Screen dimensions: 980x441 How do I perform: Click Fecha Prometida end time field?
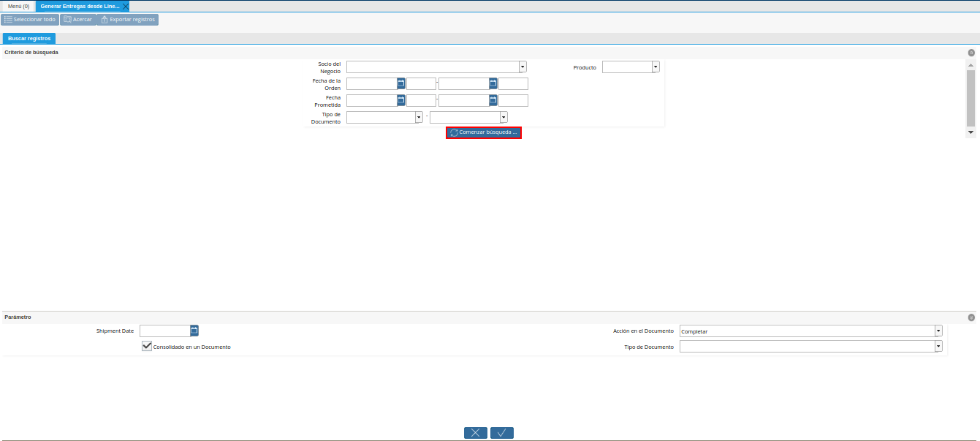513,100
